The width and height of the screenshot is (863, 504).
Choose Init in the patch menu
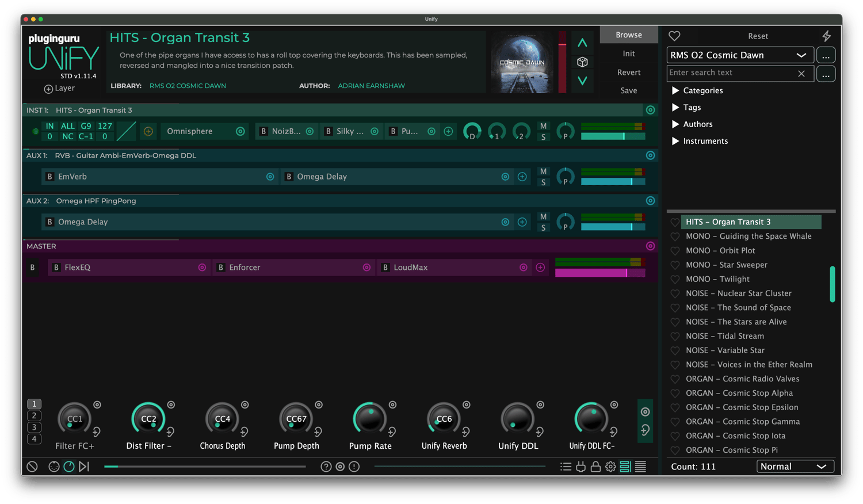(629, 54)
